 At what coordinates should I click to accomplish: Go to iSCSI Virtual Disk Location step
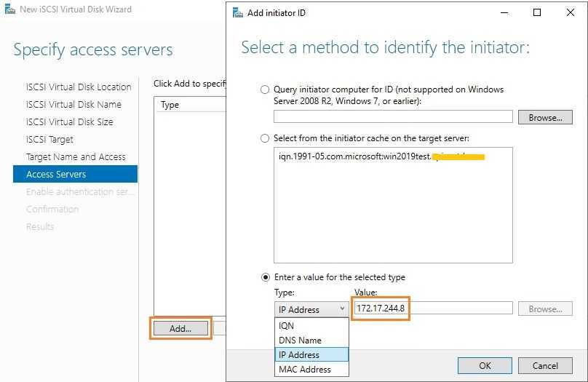tap(79, 87)
